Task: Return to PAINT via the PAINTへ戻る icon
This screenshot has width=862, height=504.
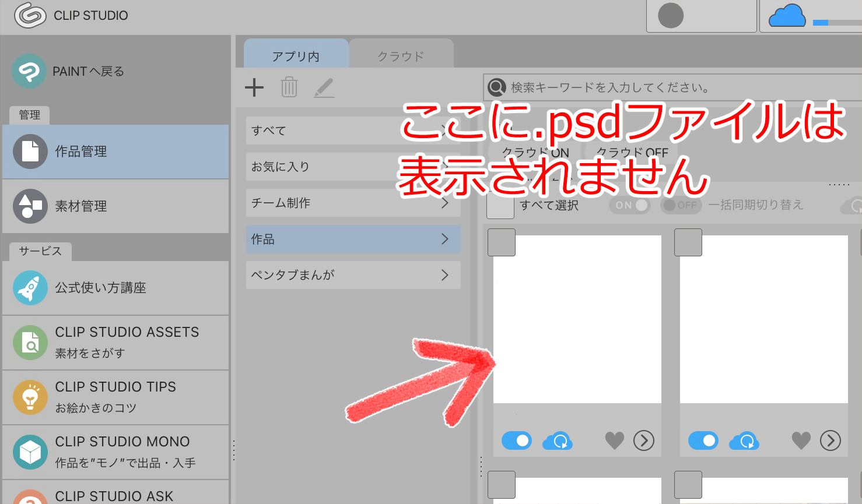Action: [29, 71]
